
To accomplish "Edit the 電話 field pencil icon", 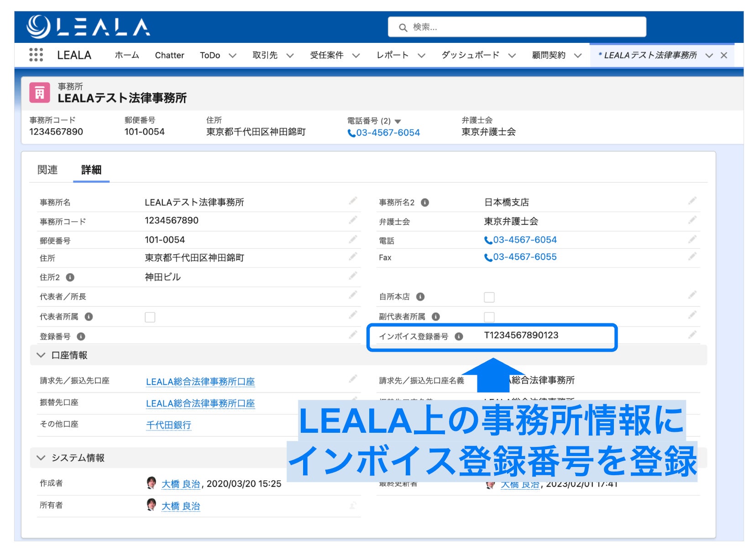I will (692, 239).
